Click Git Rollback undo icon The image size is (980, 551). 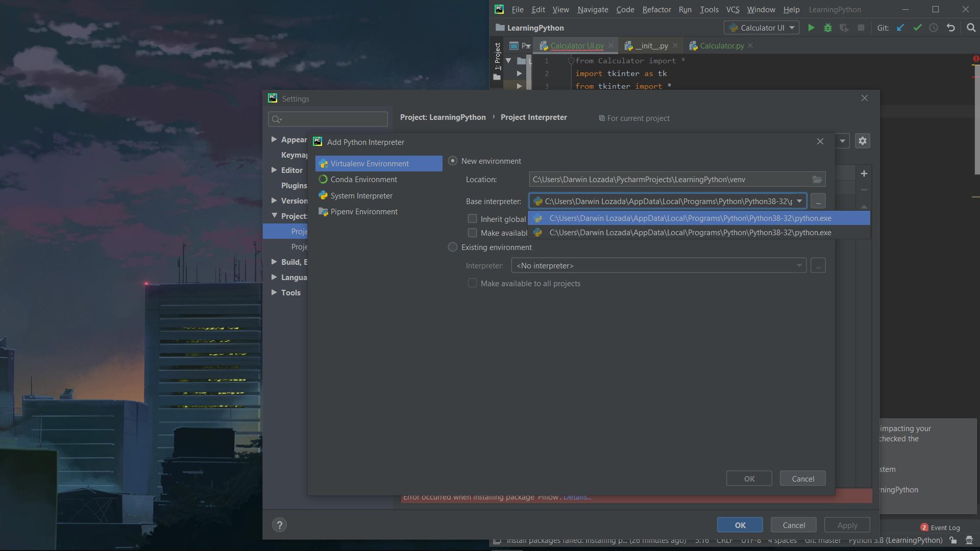(x=950, y=28)
